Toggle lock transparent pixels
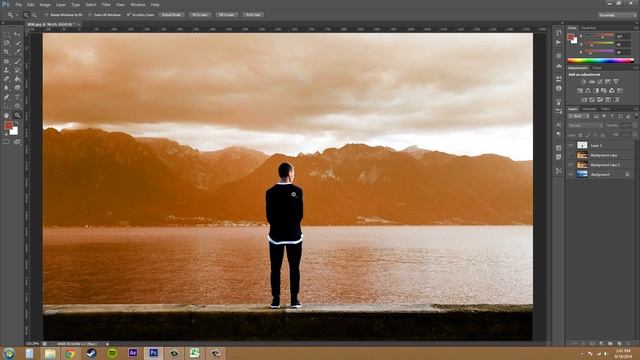 tap(580, 135)
